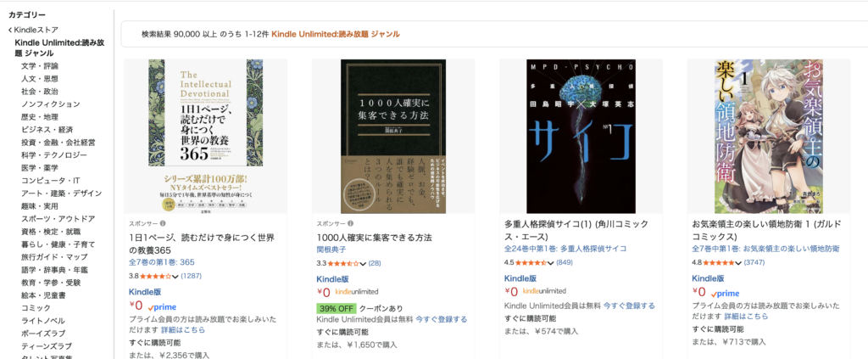Expand rating dropdown arrow for 3.8 stars
This screenshot has width=868, height=359.
click(175, 276)
